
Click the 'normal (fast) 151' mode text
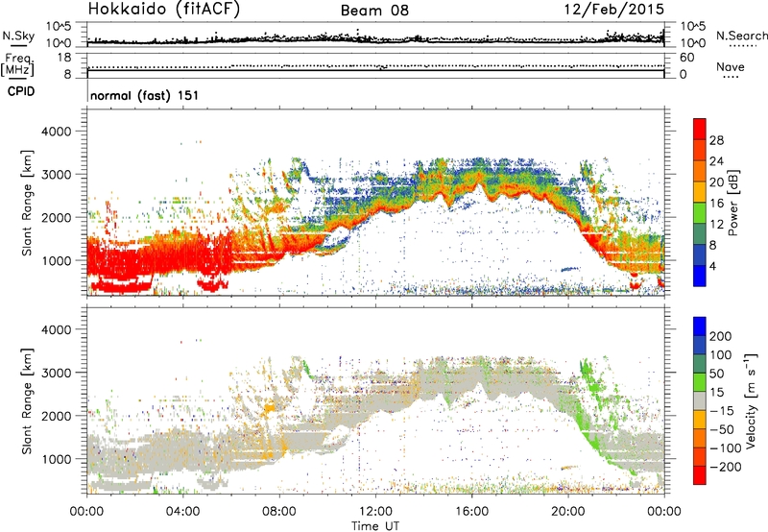tap(145, 95)
